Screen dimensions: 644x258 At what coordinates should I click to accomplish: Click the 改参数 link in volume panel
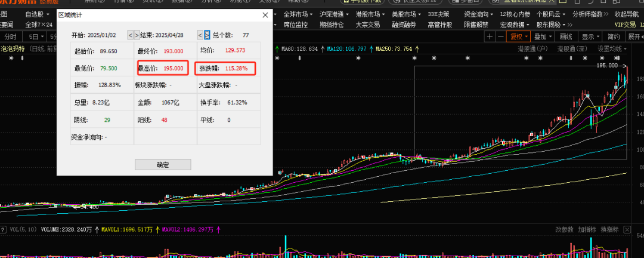pyautogui.click(x=564, y=229)
